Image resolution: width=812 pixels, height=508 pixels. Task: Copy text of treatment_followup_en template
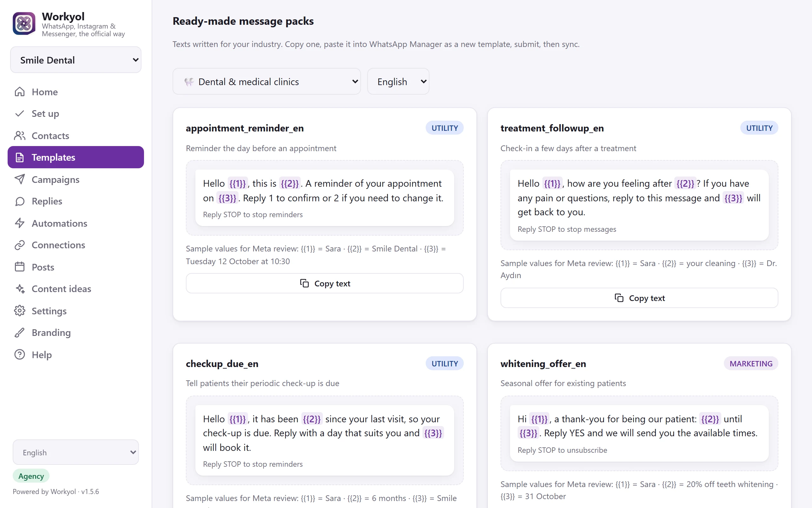(639, 298)
